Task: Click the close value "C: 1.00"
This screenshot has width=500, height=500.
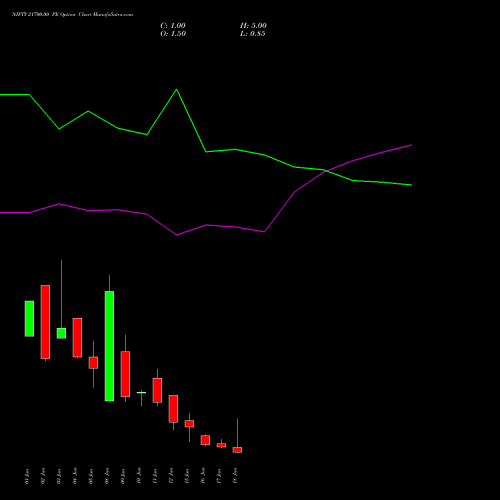Action: (x=173, y=26)
